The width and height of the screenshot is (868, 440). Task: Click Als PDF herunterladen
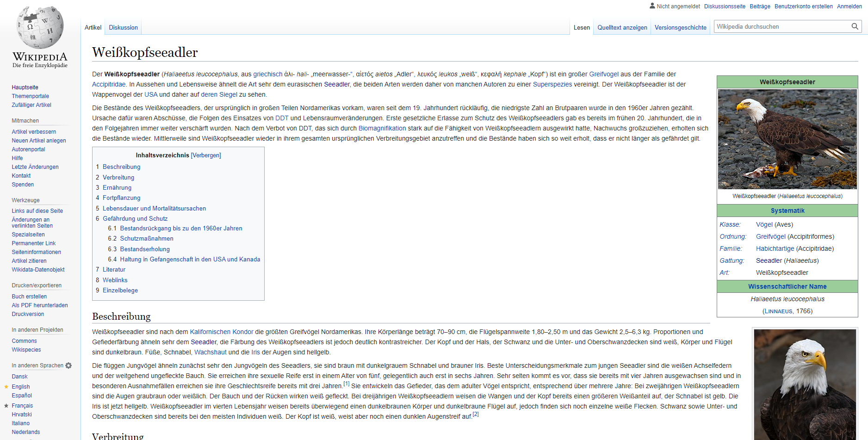pyautogui.click(x=40, y=305)
